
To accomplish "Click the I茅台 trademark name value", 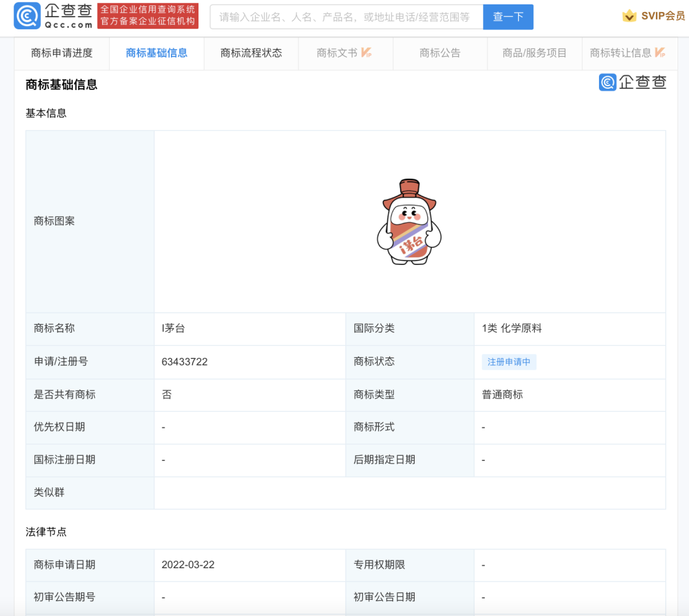I will (x=173, y=329).
